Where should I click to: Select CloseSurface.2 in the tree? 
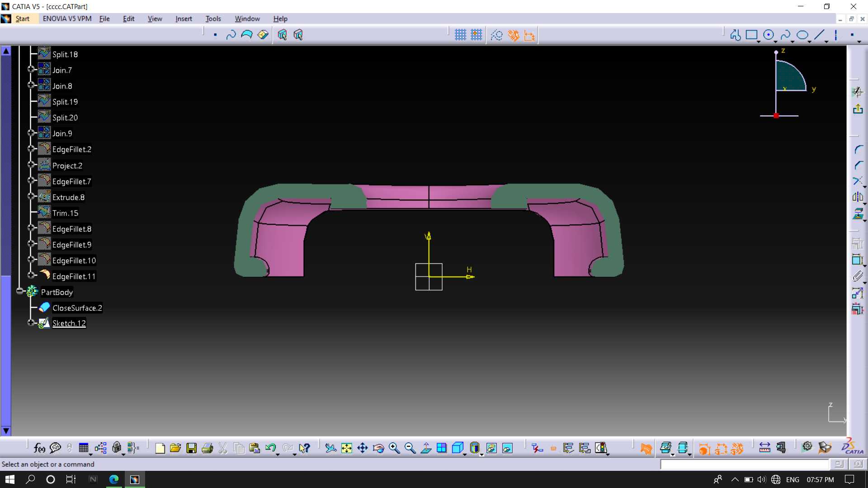point(77,308)
